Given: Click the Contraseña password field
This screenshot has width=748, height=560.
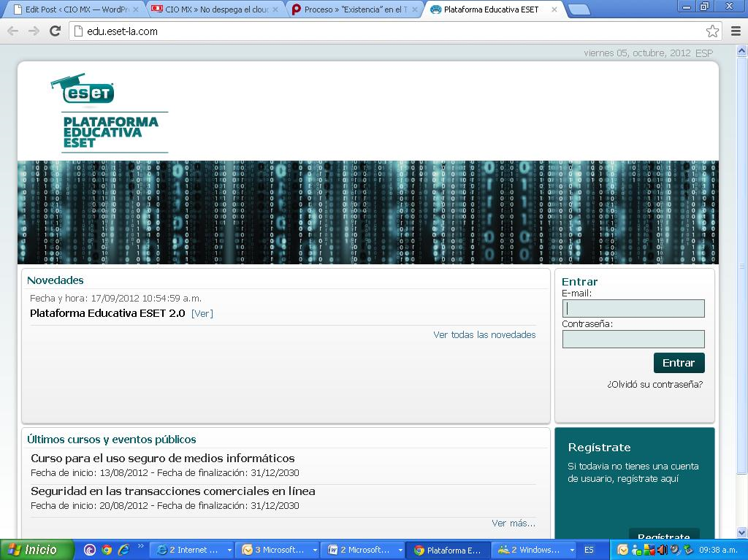Looking at the screenshot, I should (633, 340).
